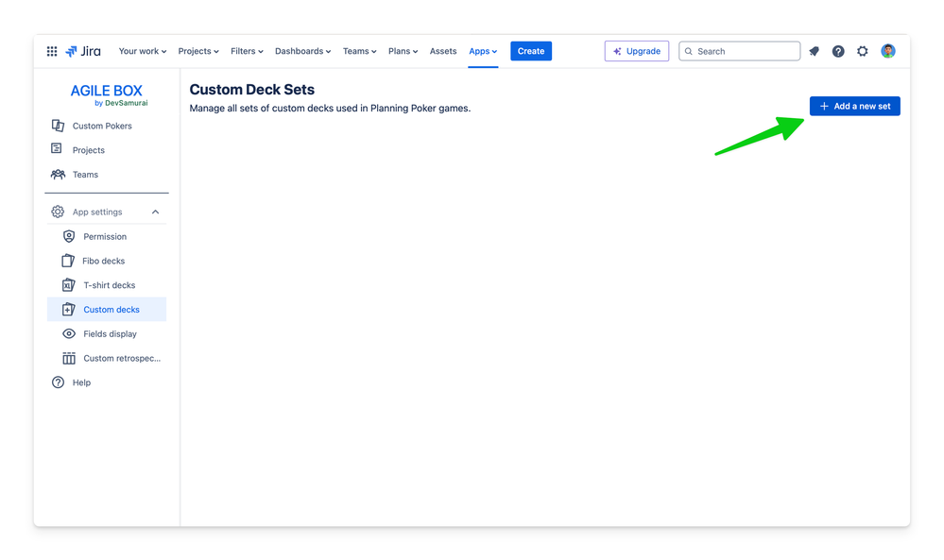944x560 pixels.
Task: Click the Fibo decks card icon
Action: click(x=68, y=261)
